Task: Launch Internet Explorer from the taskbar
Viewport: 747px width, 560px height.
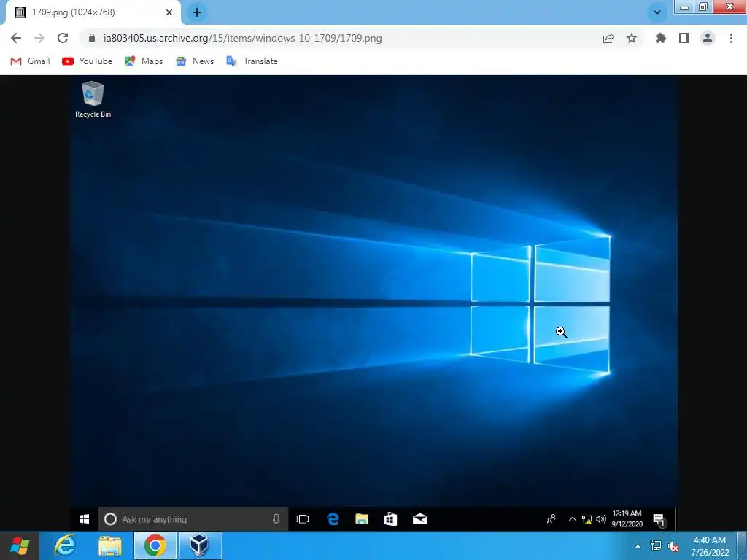Action: pyautogui.click(x=65, y=545)
